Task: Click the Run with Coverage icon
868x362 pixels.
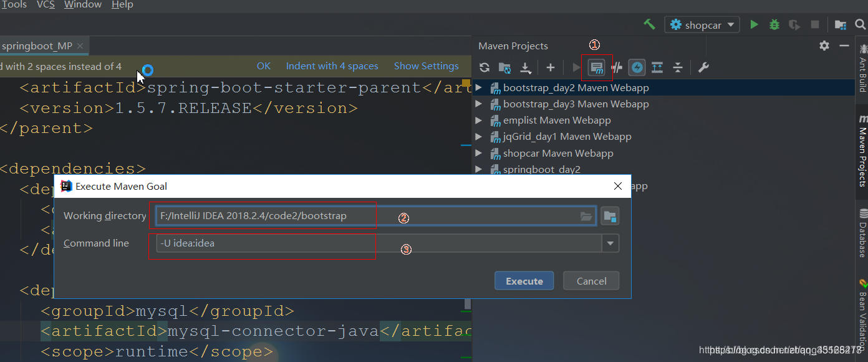Action: click(794, 25)
